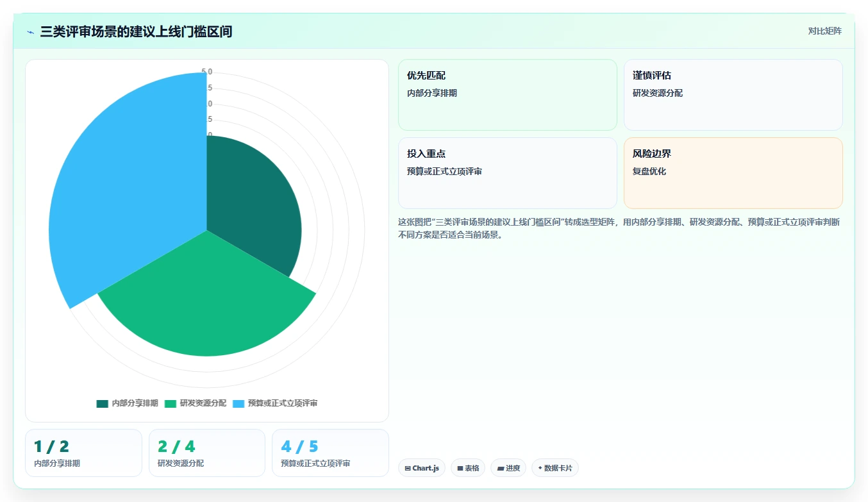Open the 优先匹配 matrix card
The height and width of the screenshot is (502, 868).
507,95
